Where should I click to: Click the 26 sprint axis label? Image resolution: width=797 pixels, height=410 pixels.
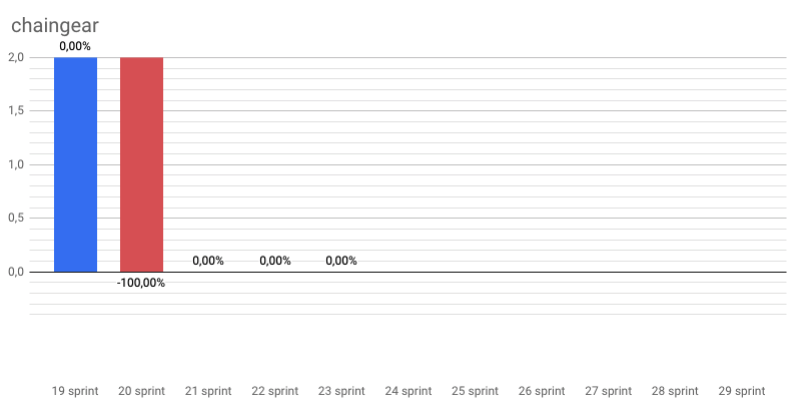point(542,391)
